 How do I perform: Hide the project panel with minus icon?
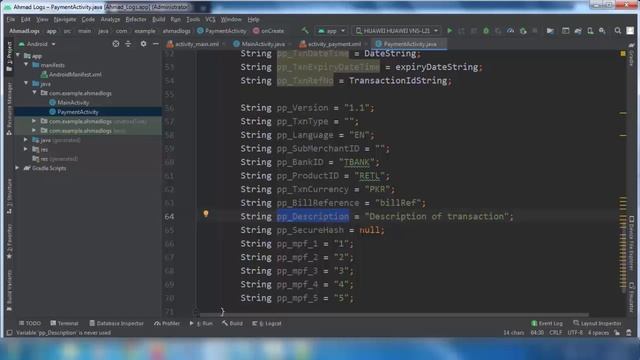[x=156, y=44]
